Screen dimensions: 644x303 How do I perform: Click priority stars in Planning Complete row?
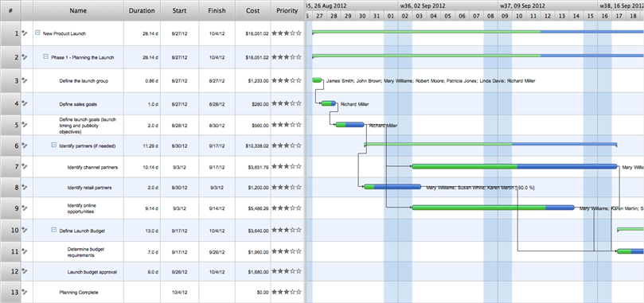click(287, 292)
